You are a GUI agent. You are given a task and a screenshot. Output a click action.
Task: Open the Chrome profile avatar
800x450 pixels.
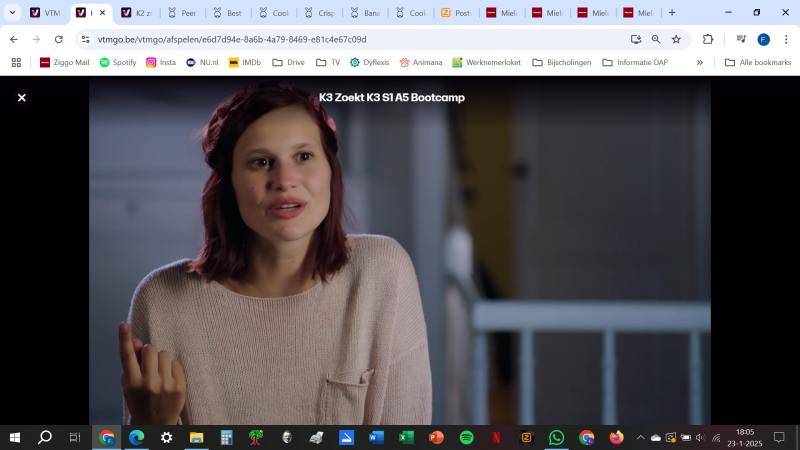(763, 39)
